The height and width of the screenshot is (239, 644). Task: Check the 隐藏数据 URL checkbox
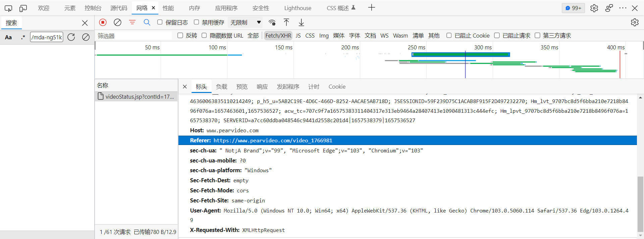pos(204,35)
